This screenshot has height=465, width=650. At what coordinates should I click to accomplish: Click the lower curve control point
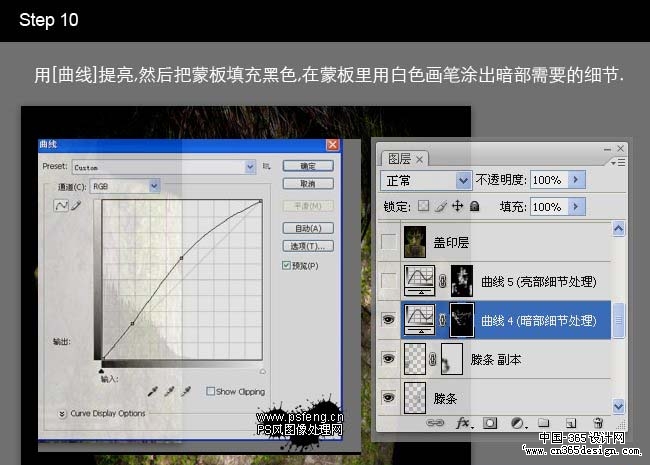click(x=132, y=323)
